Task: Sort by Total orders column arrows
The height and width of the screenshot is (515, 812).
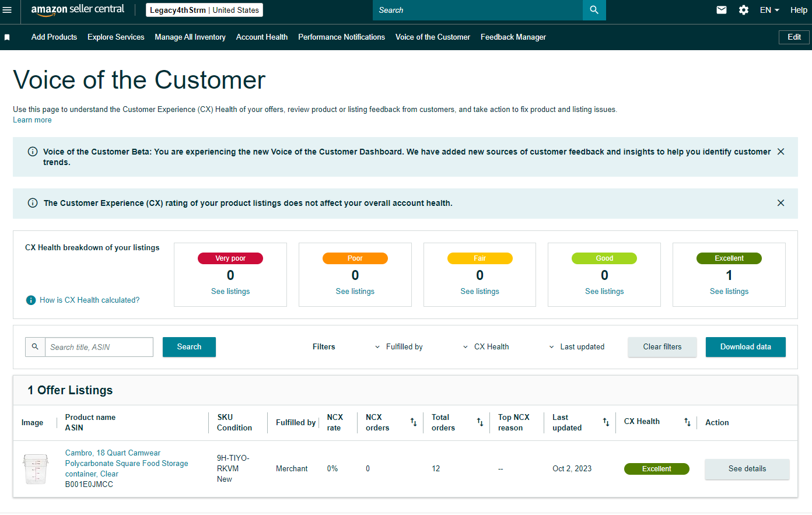Action: click(x=480, y=422)
